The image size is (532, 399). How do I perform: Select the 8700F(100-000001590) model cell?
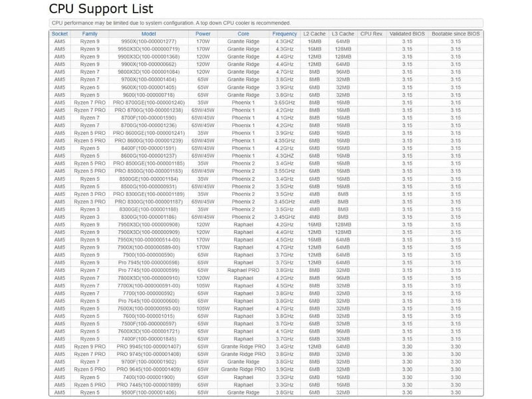point(148,118)
